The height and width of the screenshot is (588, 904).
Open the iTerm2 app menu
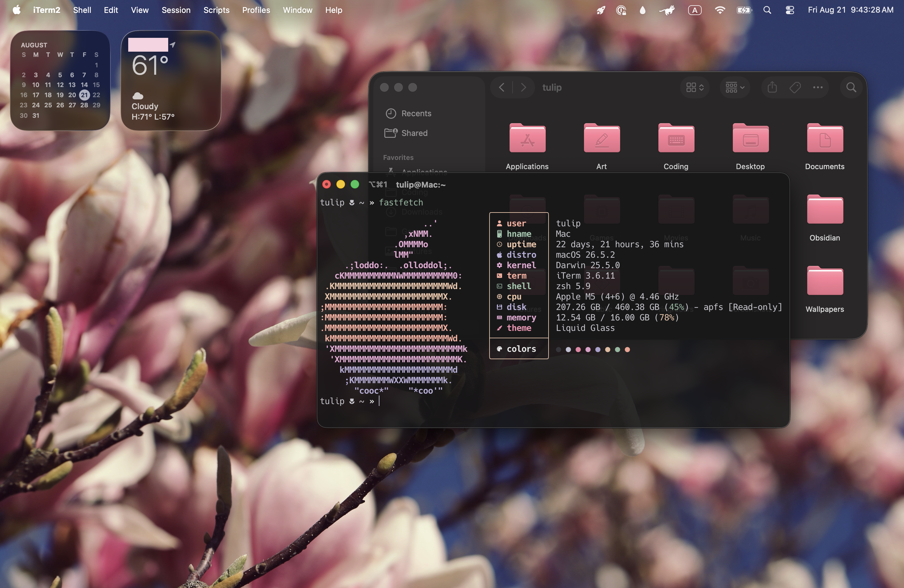point(46,10)
